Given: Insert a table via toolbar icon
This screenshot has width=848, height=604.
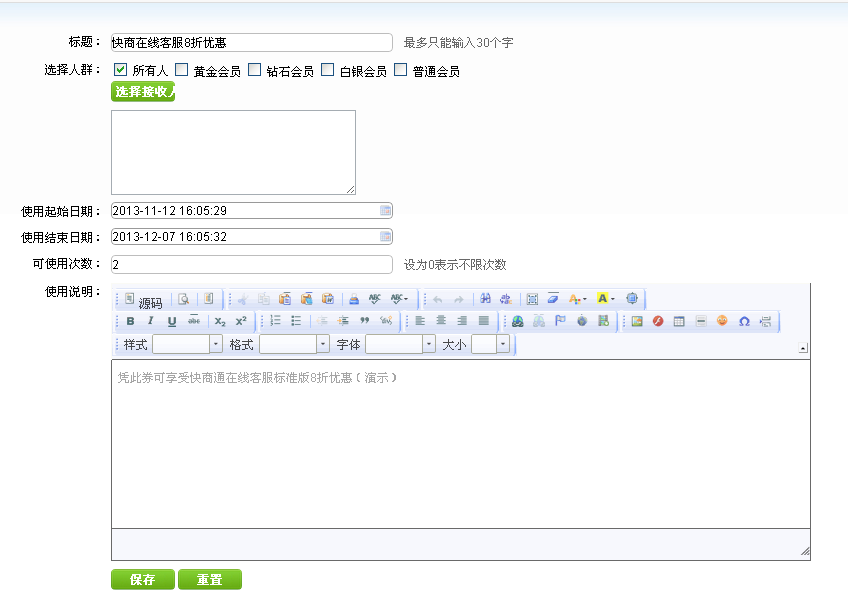Looking at the screenshot, I should coord(679,321).
